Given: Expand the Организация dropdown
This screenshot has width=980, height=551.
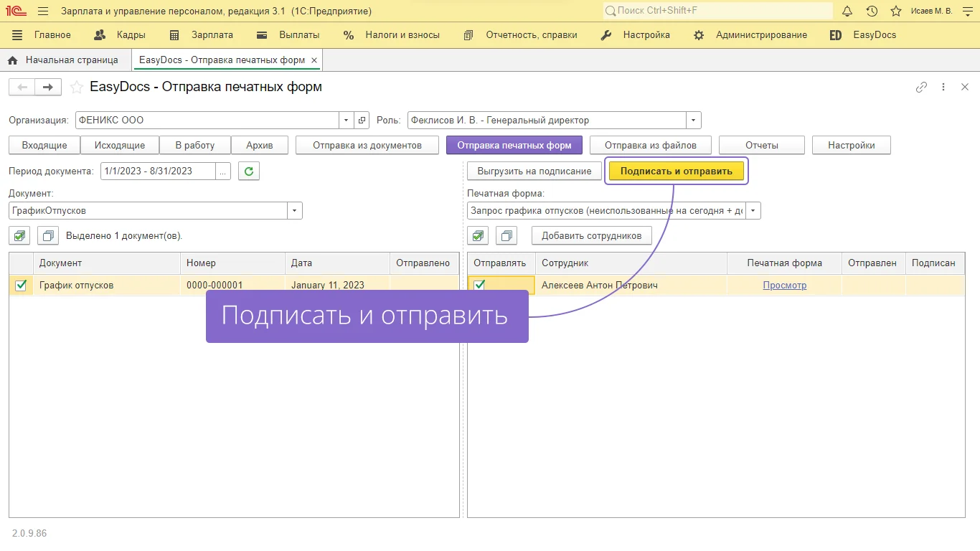Looking at the screenshot, I should (346, 121).
